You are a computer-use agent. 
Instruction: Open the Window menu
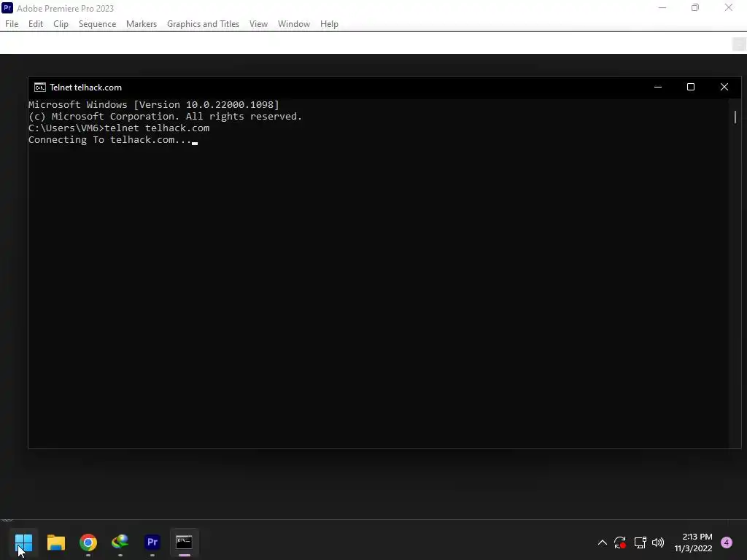[x=294, y=24]
